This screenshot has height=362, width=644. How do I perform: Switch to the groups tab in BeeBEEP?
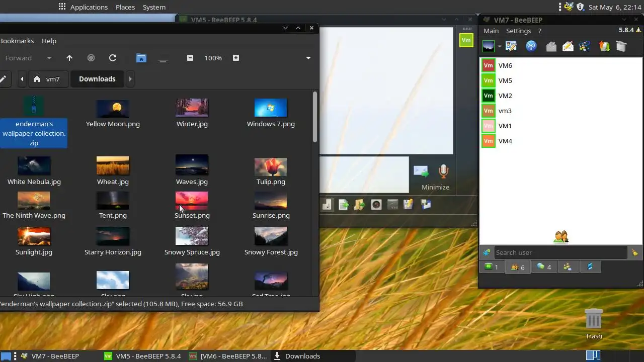[568, 267]
